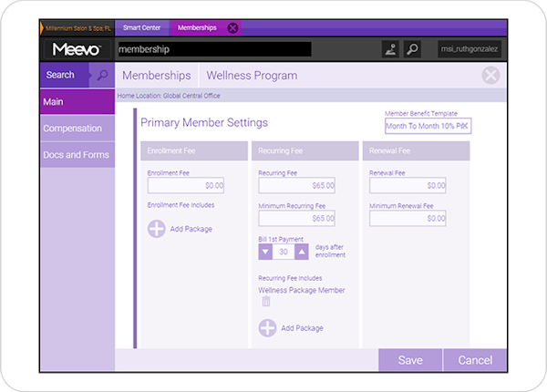Click the Renewal Fee column header
This screenshot has height=392, width=547.
point(417,150)
